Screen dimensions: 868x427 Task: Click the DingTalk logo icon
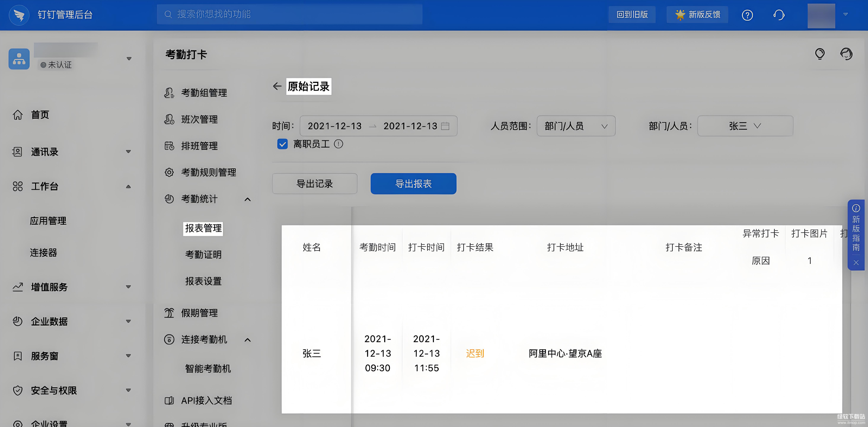19,15
